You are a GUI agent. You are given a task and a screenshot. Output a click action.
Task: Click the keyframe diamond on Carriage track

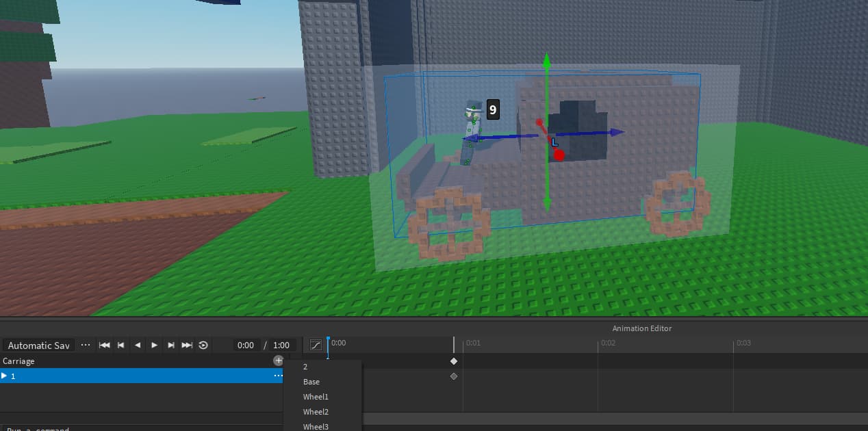point(454,361)
